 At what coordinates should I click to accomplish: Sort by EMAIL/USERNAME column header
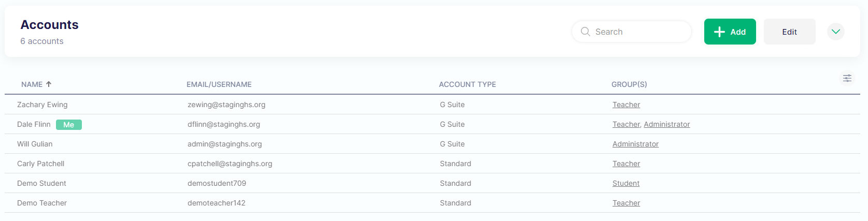click(219, 84)
